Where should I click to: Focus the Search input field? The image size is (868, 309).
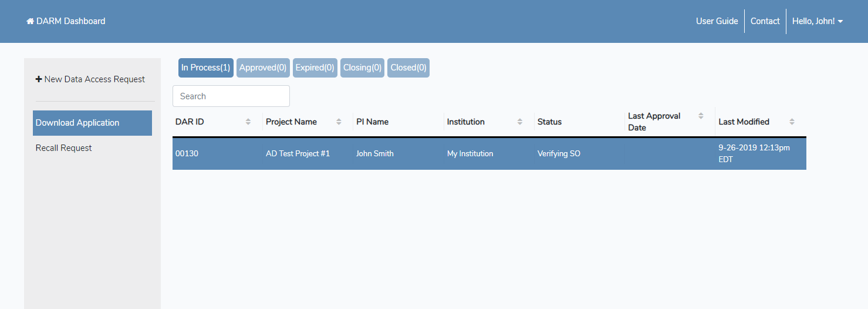(231, 96)
